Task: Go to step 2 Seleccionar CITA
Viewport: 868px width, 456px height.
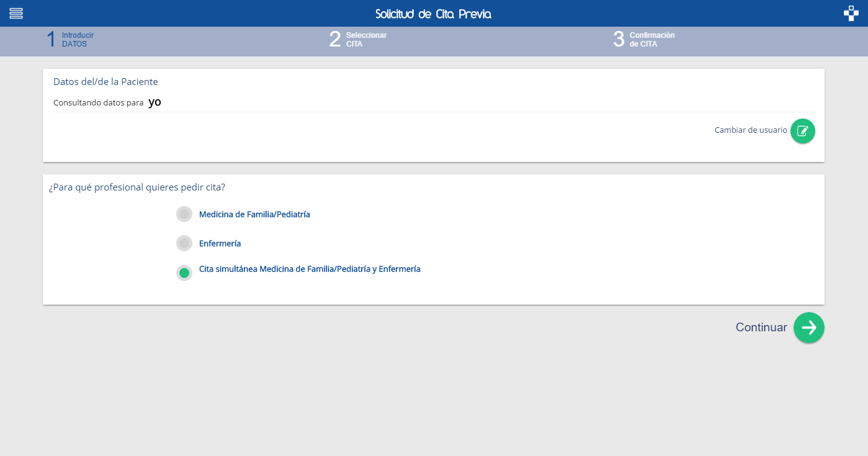Action: click(358, 40)
